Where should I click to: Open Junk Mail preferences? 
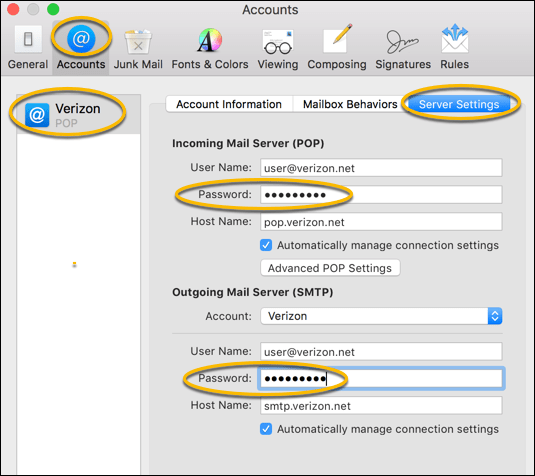click(138, 48)
